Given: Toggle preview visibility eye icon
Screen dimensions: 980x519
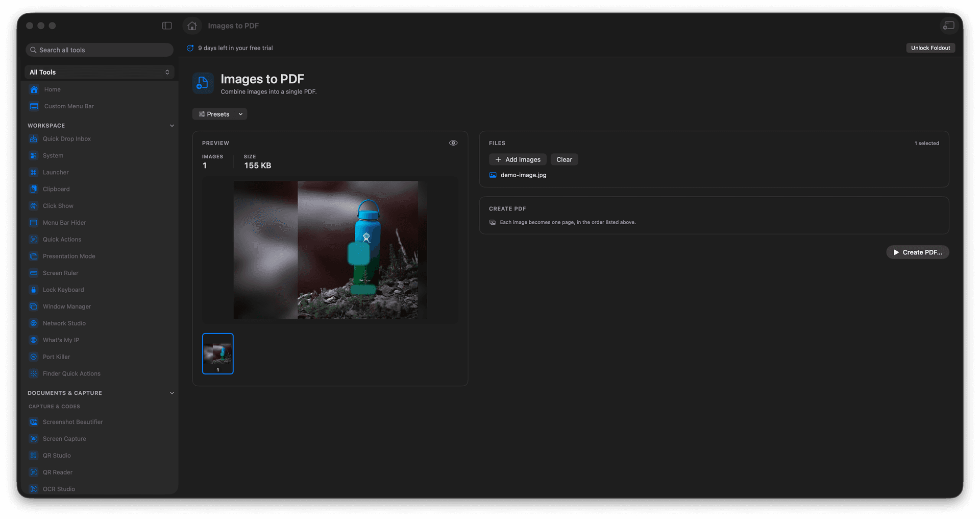Looking at the screenshot, I should 453,143.
